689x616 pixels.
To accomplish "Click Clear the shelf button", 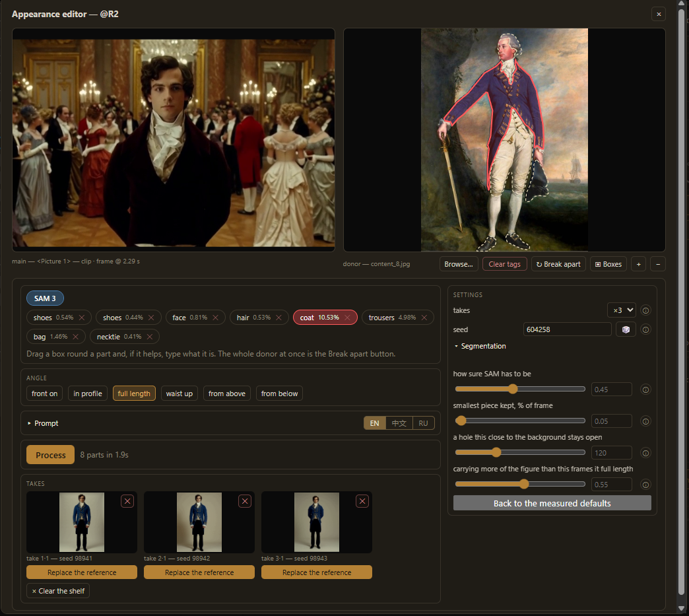I will [x=58, y=592].
